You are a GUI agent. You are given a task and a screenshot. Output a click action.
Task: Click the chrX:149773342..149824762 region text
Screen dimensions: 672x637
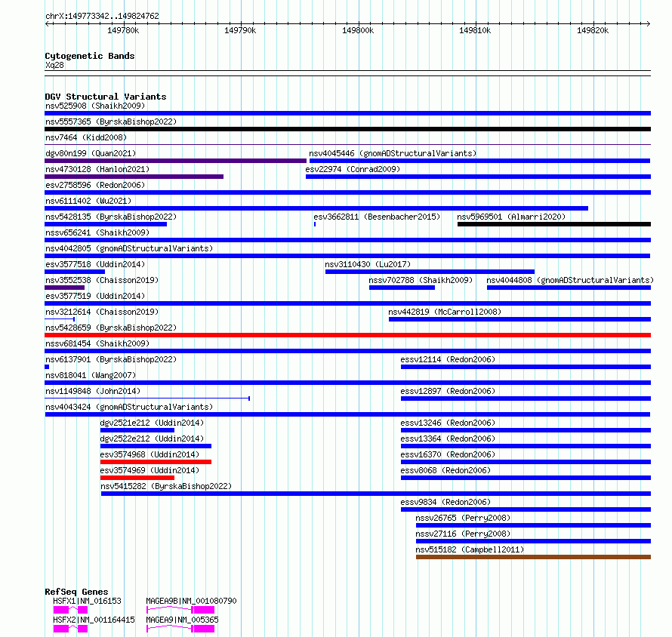tap(102, 17)
